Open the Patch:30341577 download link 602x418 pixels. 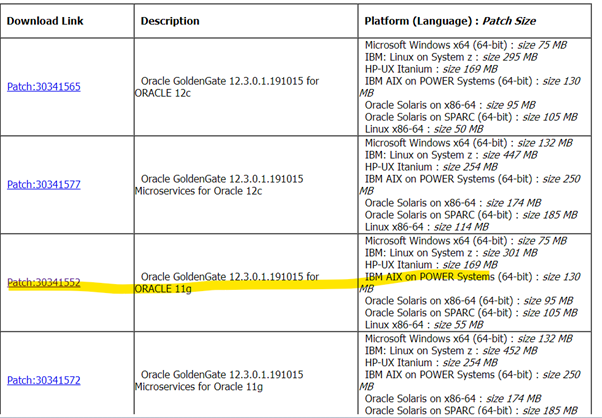pyautogui.click(x=43, y=185)
